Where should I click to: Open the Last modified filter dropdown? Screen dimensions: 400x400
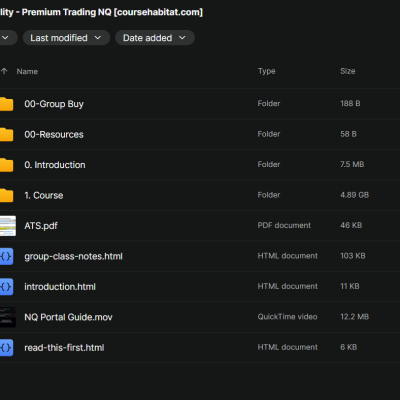click(x=66, y=38)
